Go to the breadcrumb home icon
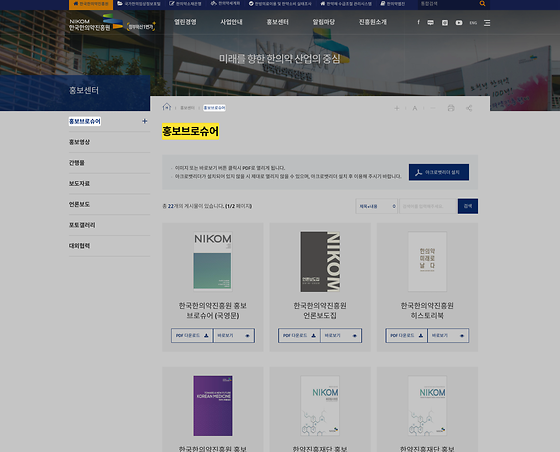This screenshot has width=560, height=452. (166, 107)
